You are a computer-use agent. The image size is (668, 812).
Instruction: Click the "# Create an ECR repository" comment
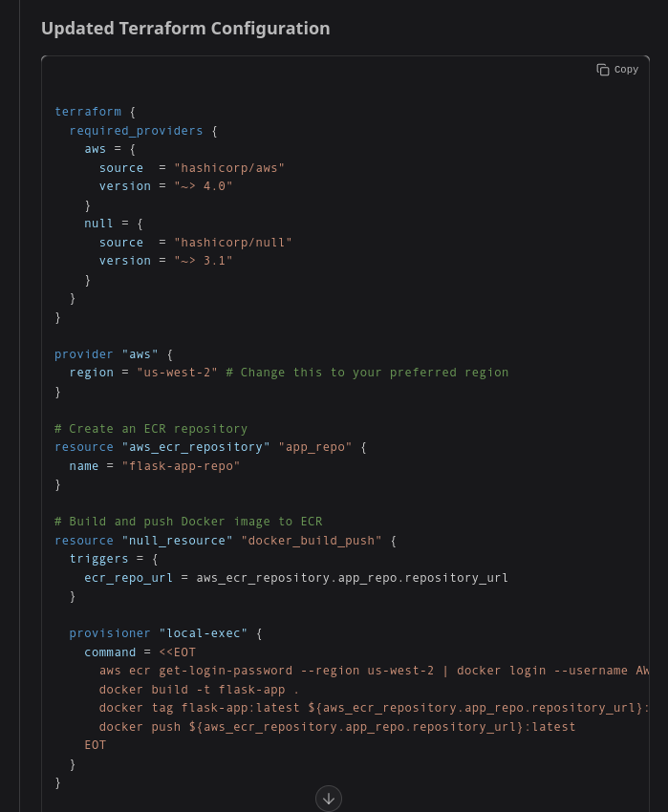point(151,429)
